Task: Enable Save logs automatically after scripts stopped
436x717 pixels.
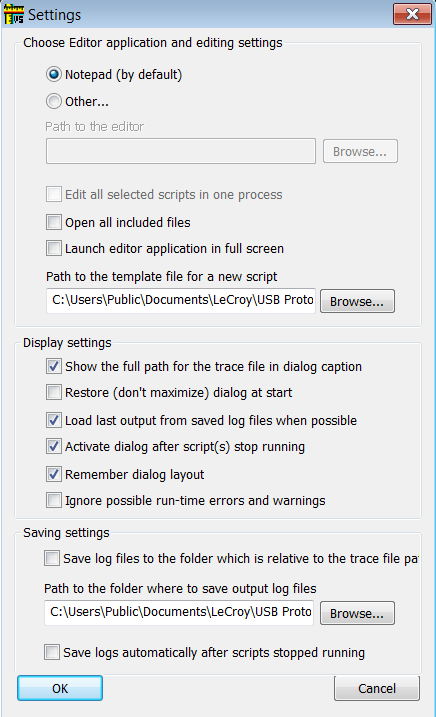Action: click(x=52, y=652)
